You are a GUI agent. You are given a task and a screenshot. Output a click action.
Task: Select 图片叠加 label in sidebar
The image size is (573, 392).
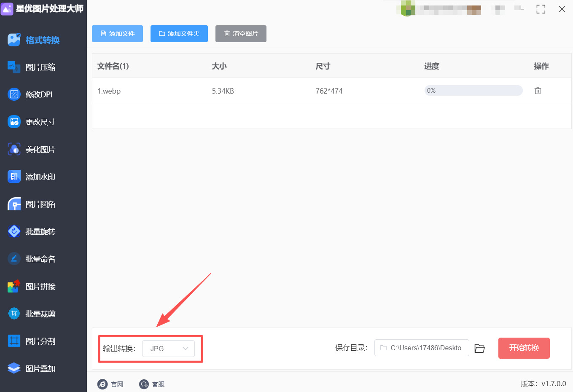[x=40, y=369]
